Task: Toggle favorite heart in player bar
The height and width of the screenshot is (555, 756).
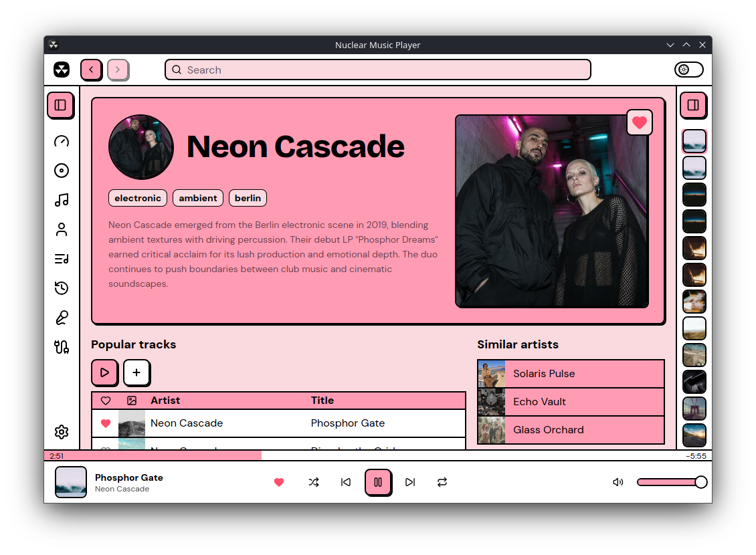Action: pos(279,482)
